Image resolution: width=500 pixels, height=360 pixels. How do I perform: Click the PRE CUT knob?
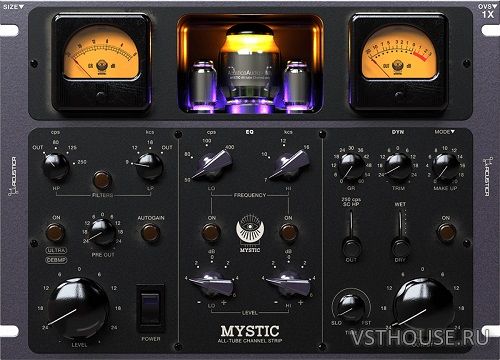pyautogui.click(x=103, y=232)
